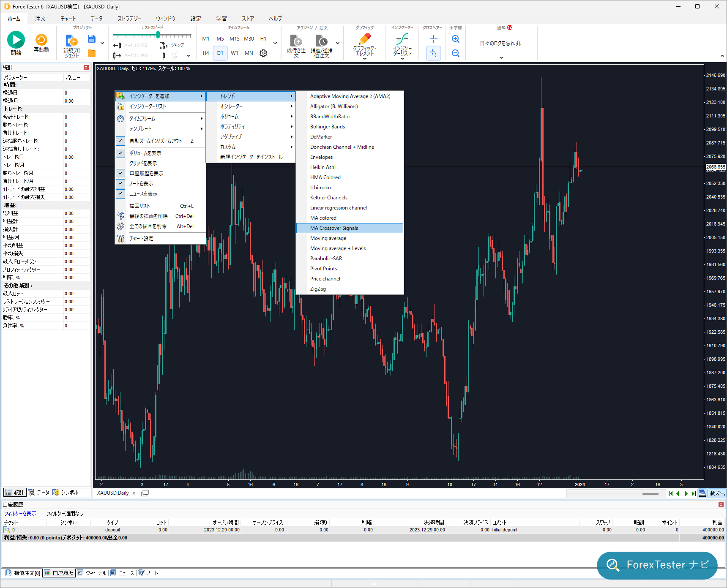This screenshot has width=727, height=588.
Task: Expand the アダプティブ indicator submenu
Action: [251, 137]
